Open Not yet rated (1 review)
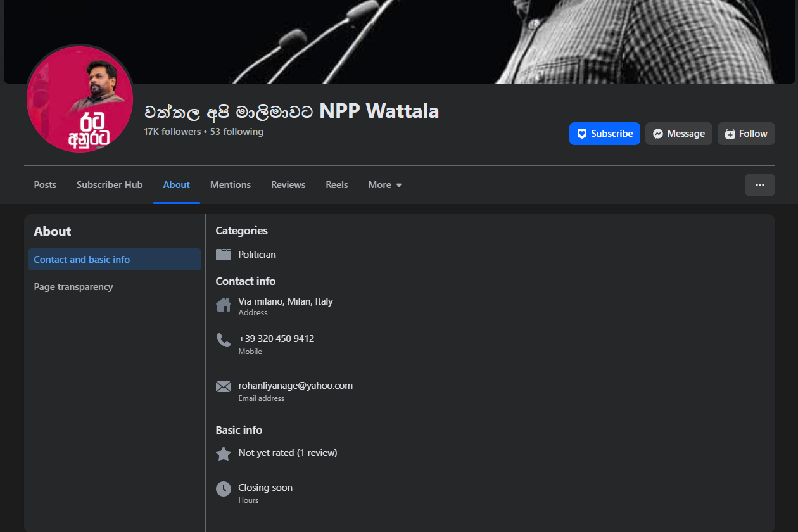The image size is (798, 532). 288,453
